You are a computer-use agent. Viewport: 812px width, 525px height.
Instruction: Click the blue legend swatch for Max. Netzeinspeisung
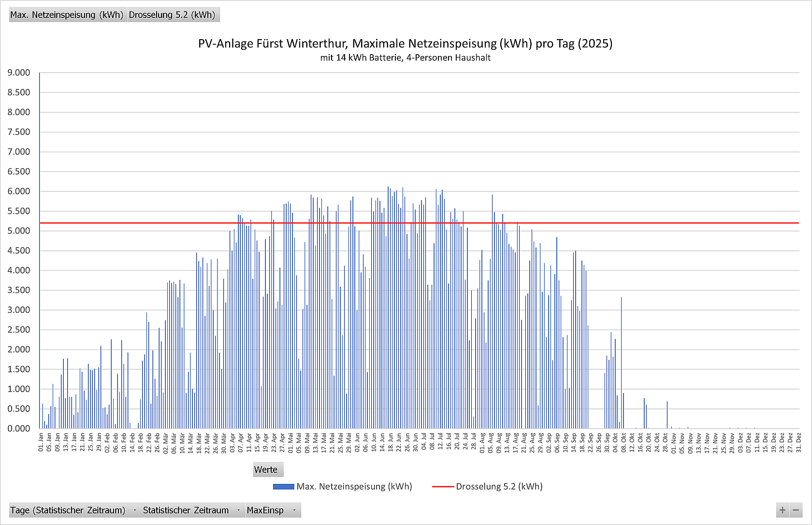tap(283, 486)
